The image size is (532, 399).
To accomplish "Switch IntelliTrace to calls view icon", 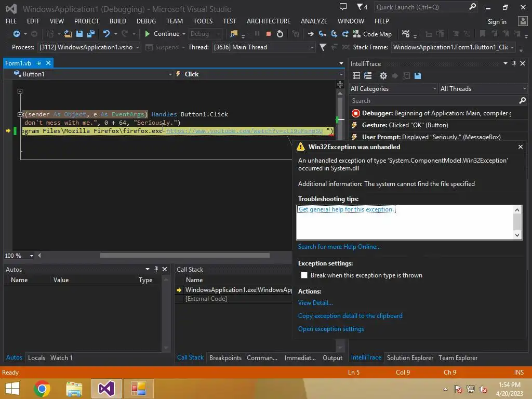I will [368, 76].
